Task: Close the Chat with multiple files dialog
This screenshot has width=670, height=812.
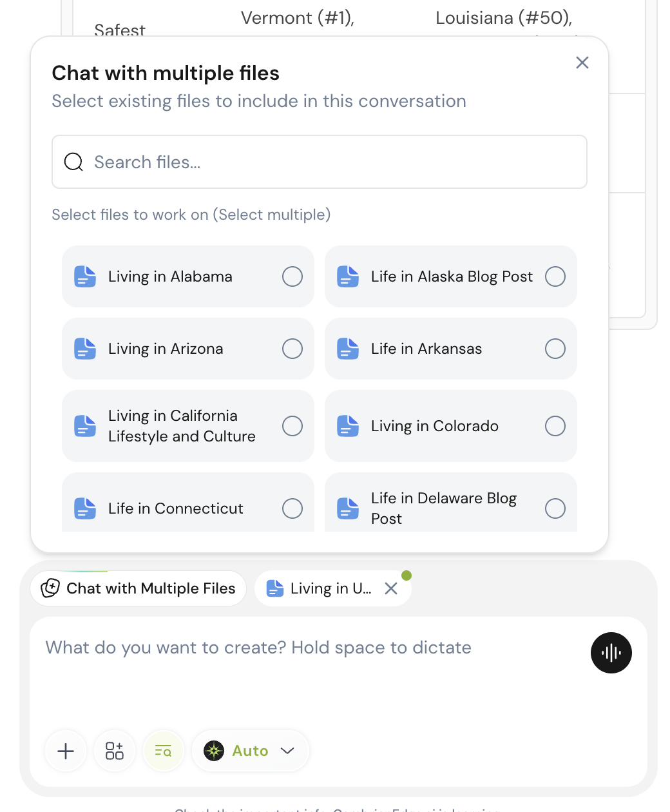Action: 582,63
